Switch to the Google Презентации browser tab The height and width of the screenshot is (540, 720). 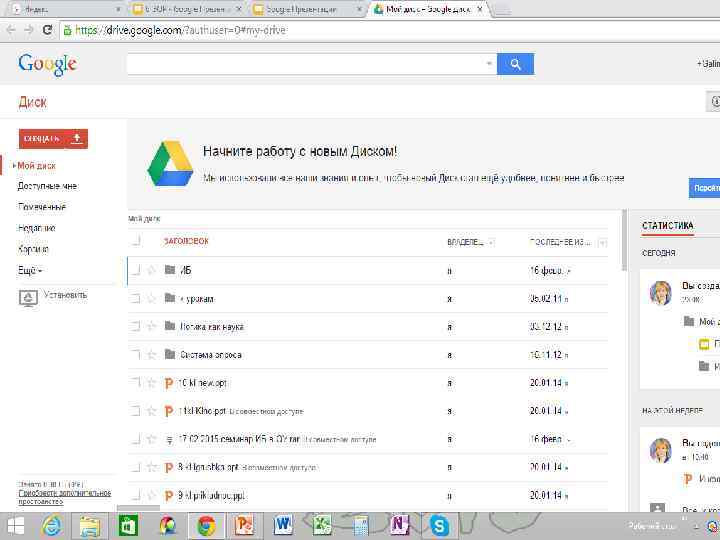click(307, 9)
